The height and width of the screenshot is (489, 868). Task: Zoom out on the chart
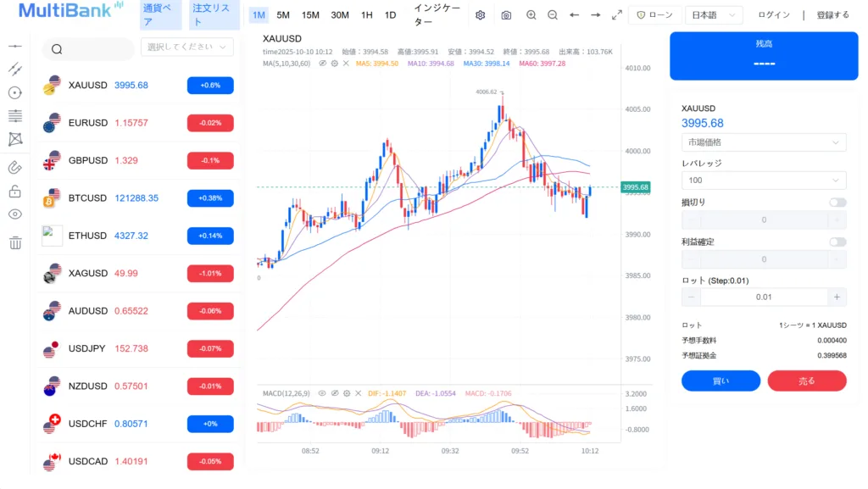coord(553,15)
